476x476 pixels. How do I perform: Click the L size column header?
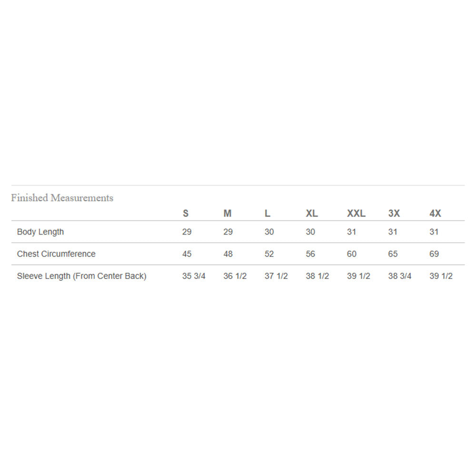click(268, 214)
